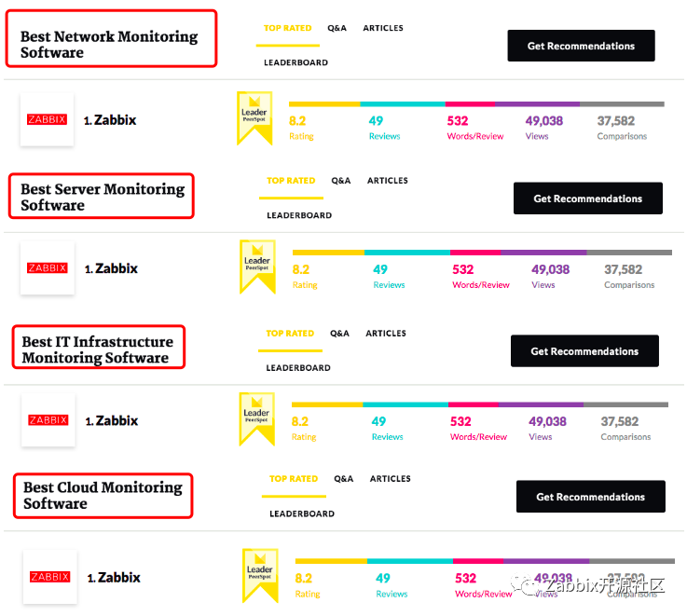Open the Best IT Infrastructure Monitoring Software heading
687x616 pixels.
[x=97, y=349]
